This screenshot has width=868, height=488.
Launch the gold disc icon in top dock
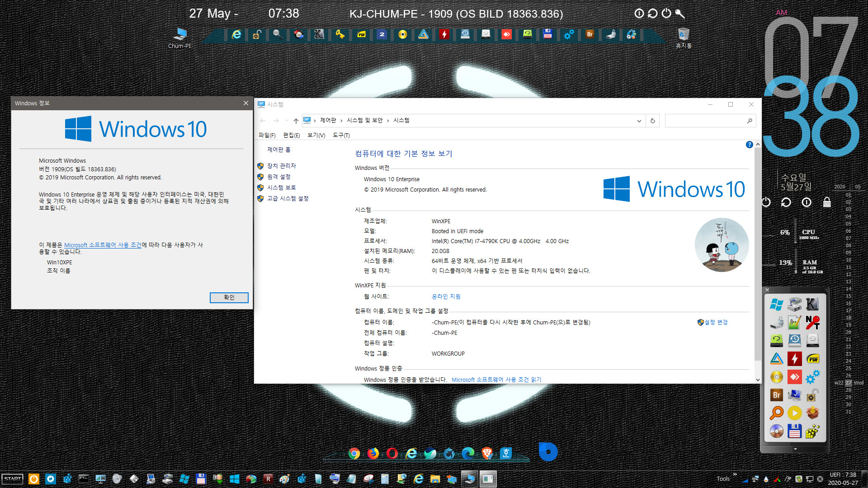pos(403,34)
